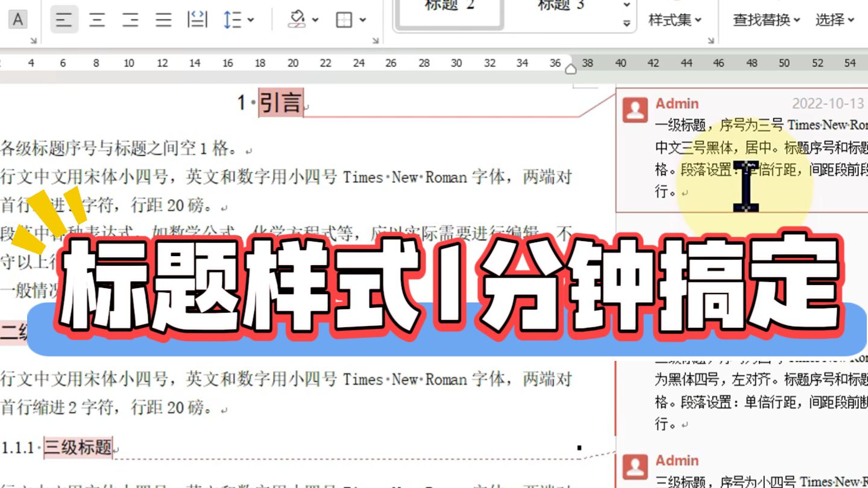Open the shading color dropdown arrow

(315, 20)
